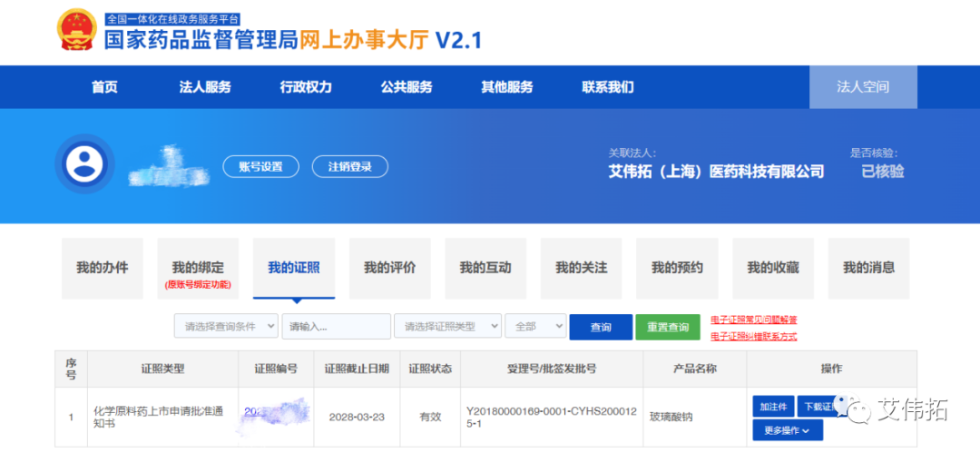
Task: Click the 请输入 search input field
Action: (337, 327)
